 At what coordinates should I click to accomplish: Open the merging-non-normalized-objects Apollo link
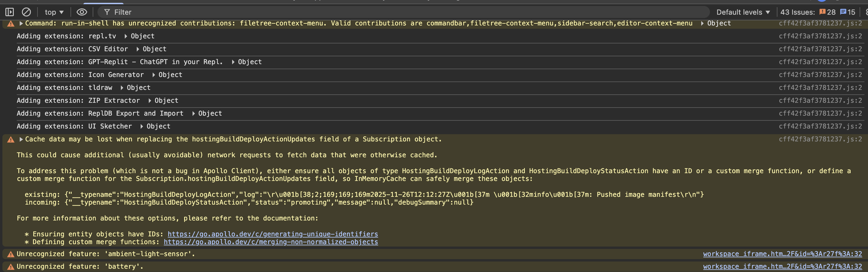point(271,242)
